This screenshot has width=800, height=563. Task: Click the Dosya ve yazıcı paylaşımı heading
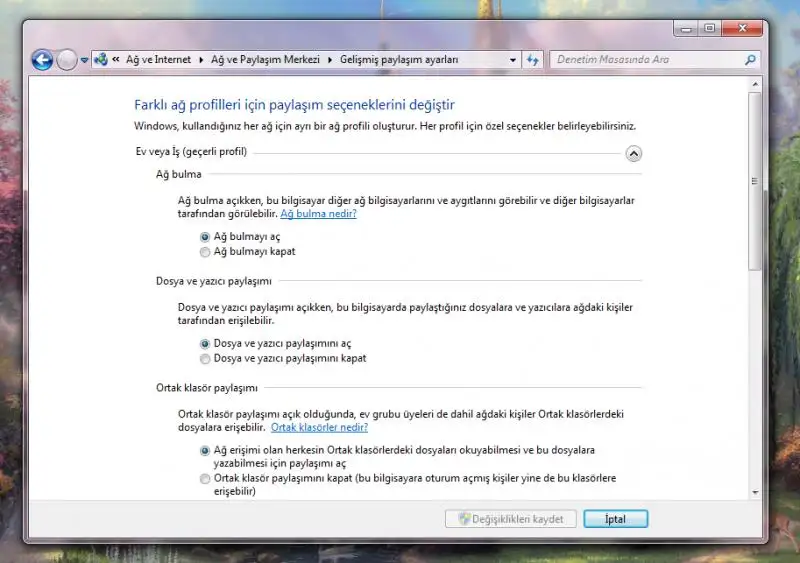click(x=214, y=281)
